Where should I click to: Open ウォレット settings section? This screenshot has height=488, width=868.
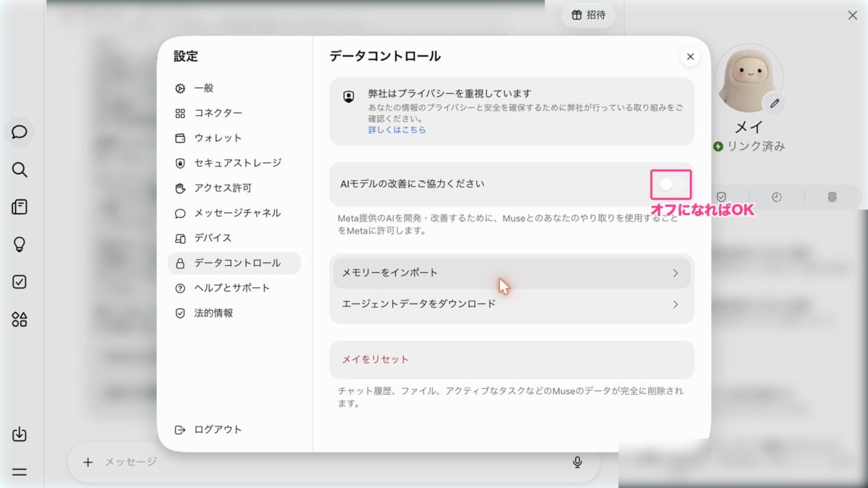pyautogui.click(x=234, y=138)
